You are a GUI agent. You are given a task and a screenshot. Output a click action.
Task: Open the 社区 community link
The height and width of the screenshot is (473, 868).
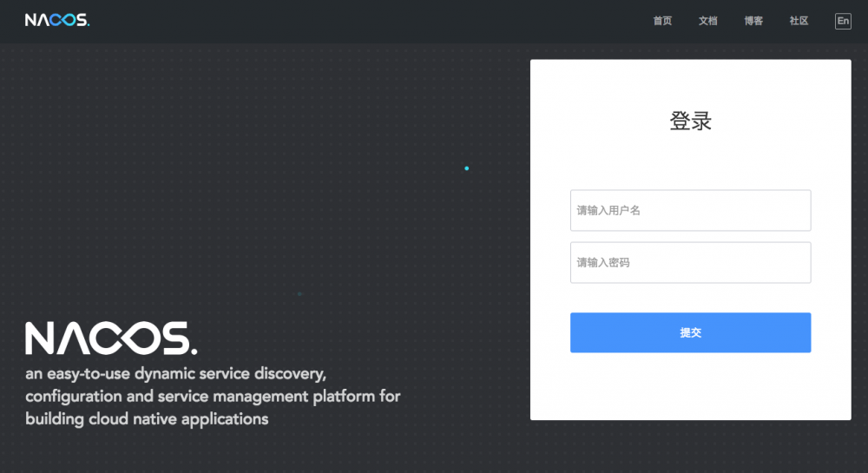tap(799, 21)
